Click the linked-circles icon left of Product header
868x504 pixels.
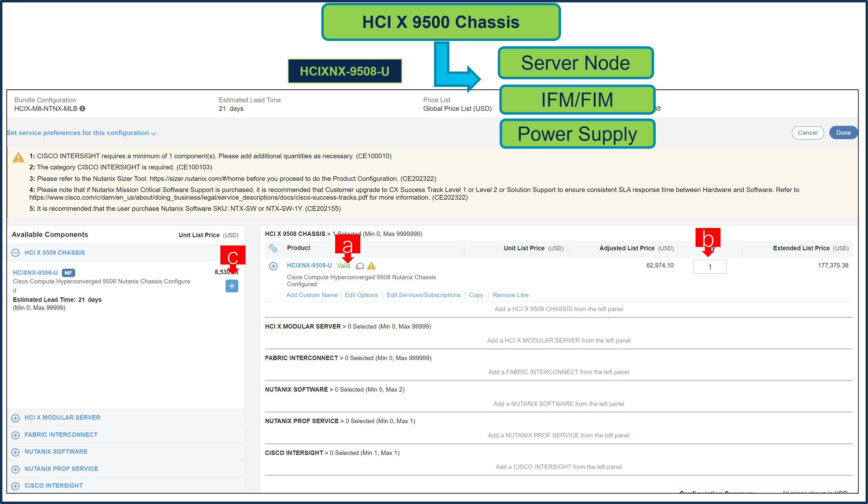[273, 248]
